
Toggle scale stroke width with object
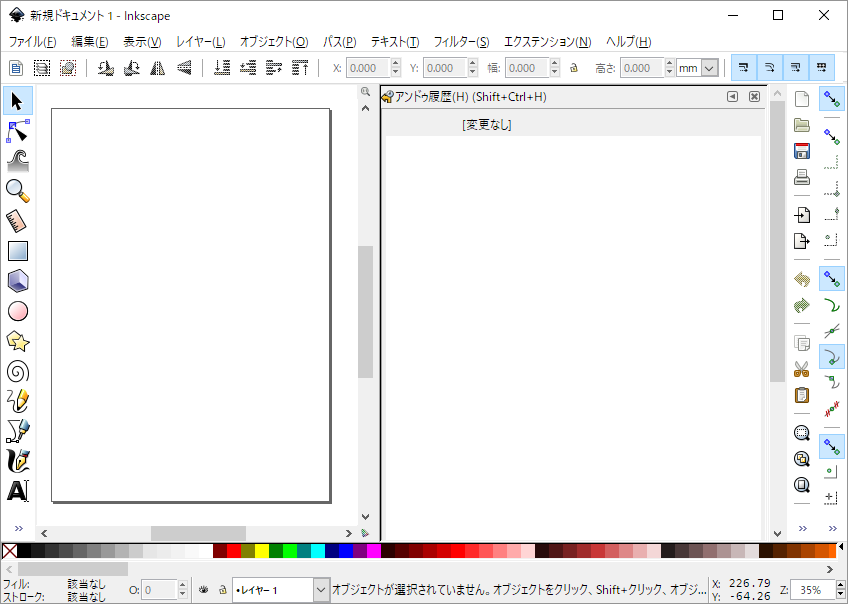tap(744, 68)
